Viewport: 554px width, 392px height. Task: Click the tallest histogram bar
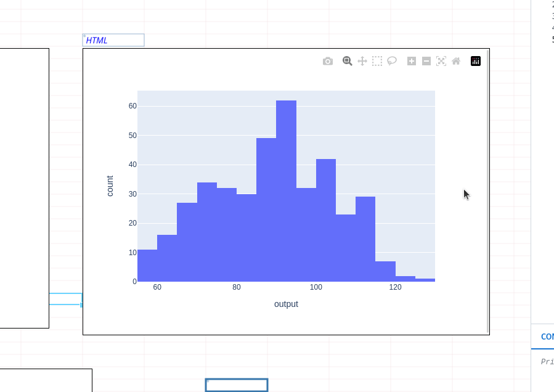(x=286, y=191)
